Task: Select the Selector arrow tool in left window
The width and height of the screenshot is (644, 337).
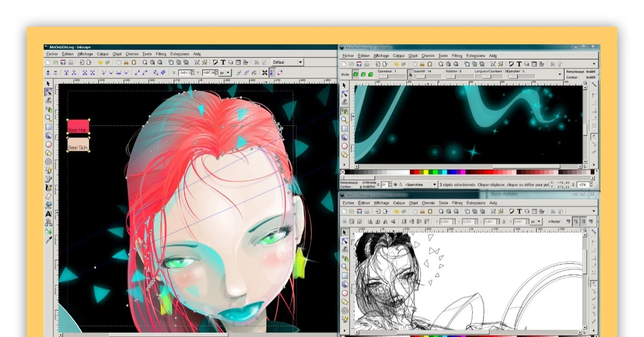Action: [48, 84]
